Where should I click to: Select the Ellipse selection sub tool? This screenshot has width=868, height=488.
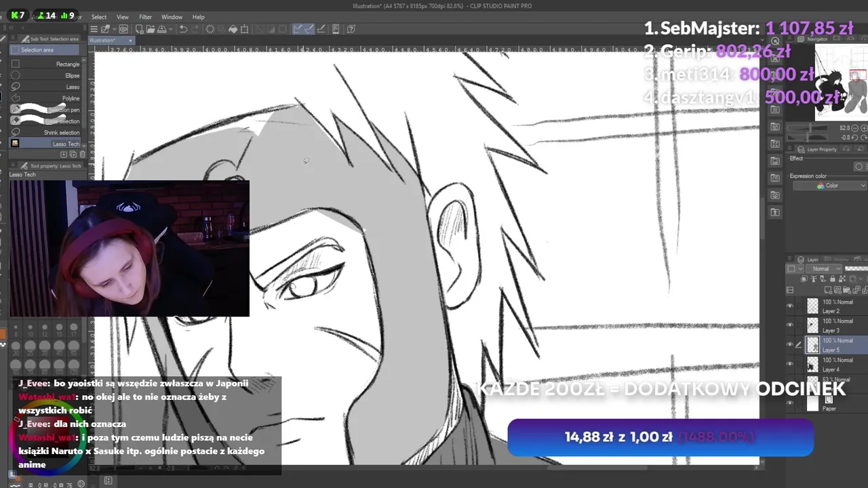click(x=45, y=75)
